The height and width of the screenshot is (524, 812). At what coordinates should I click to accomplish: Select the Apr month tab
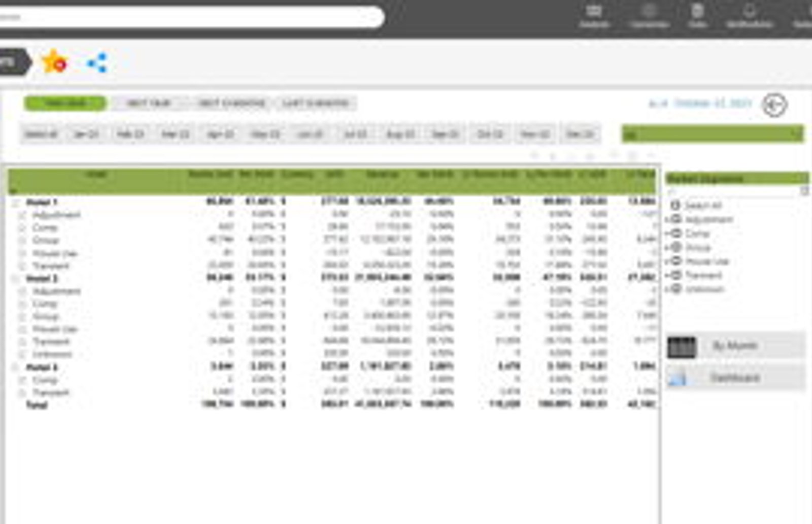(x=220, y=134)
